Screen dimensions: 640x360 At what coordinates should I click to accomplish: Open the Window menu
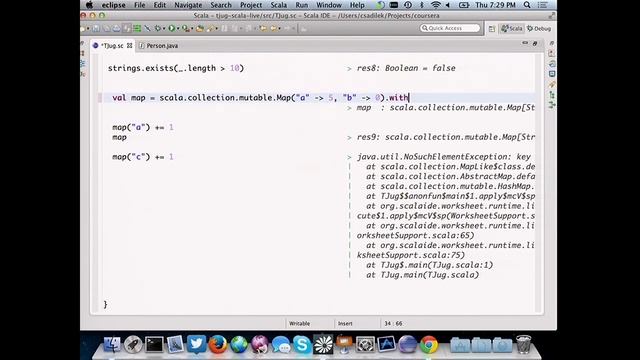[329, 5]
